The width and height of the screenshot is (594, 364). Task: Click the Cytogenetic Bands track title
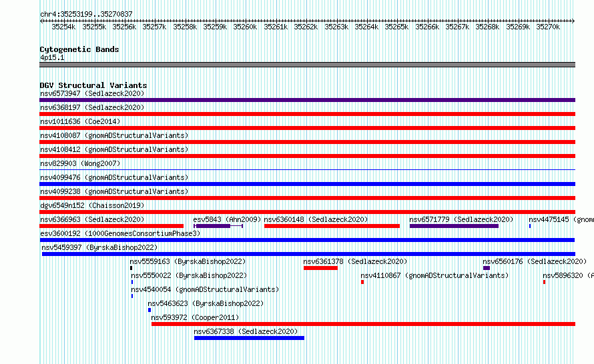pyautogui.click(x=79, y=49)
